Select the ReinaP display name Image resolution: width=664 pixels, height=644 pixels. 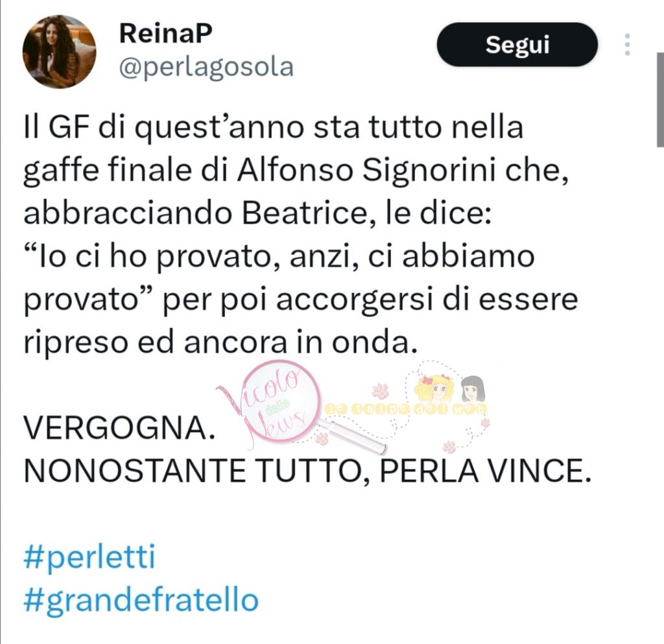pos(165,34)
